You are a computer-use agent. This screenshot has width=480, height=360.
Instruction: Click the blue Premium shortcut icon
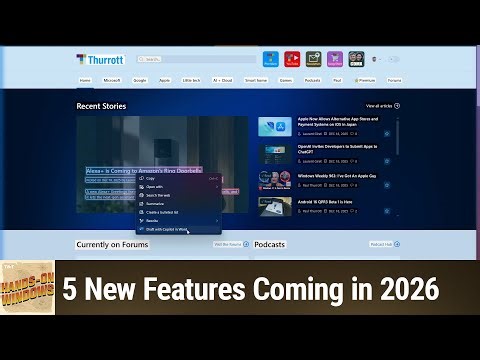(x=271, y=59)
